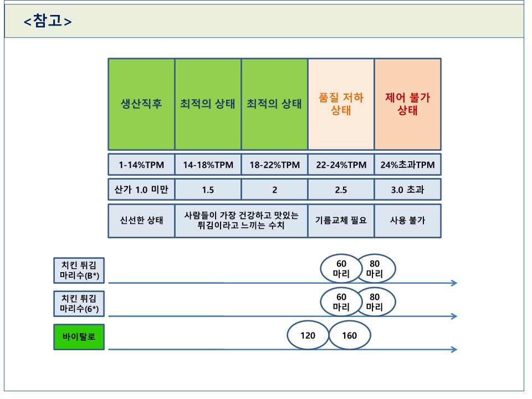Click the <참고> header title
532x399 pixels.
point(48,21)
